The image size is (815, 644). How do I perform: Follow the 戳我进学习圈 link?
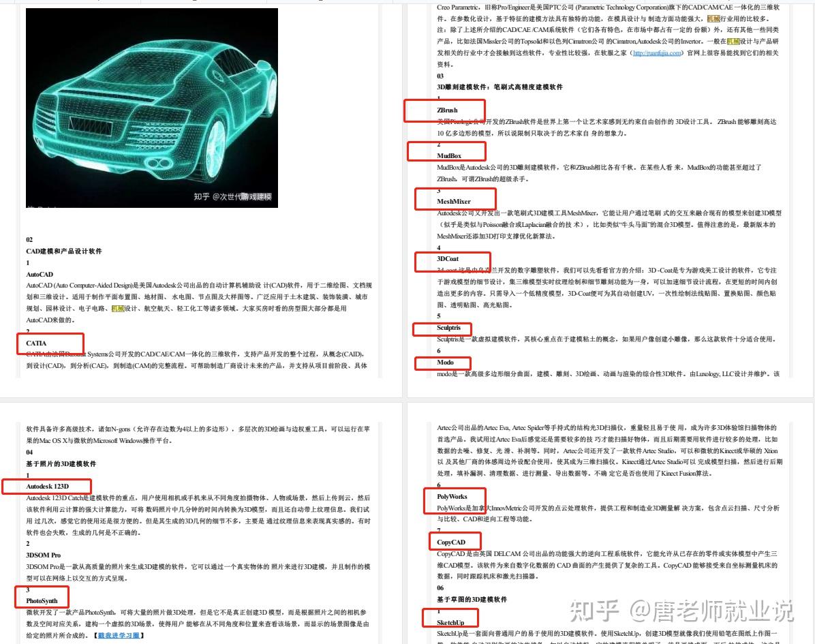[119, 635]
